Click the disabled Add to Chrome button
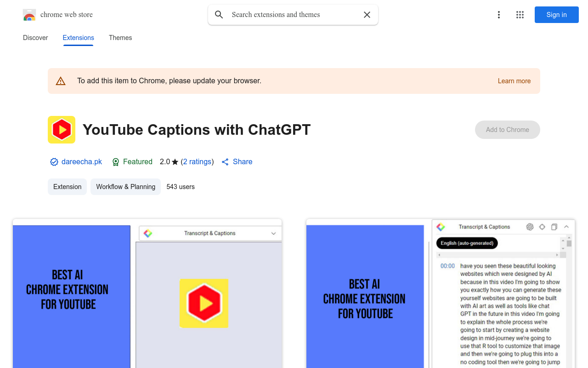Viewport: 588px width, 368px height. pyautogui.click(x=508, y=130)
